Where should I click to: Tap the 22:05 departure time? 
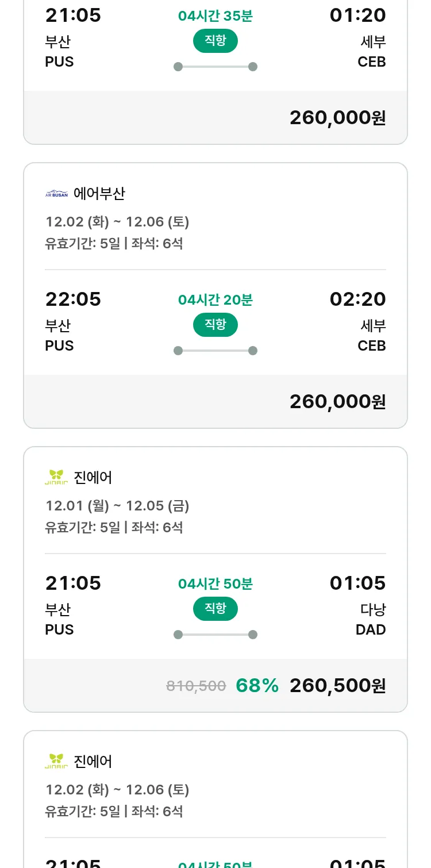tap(73, 299)
